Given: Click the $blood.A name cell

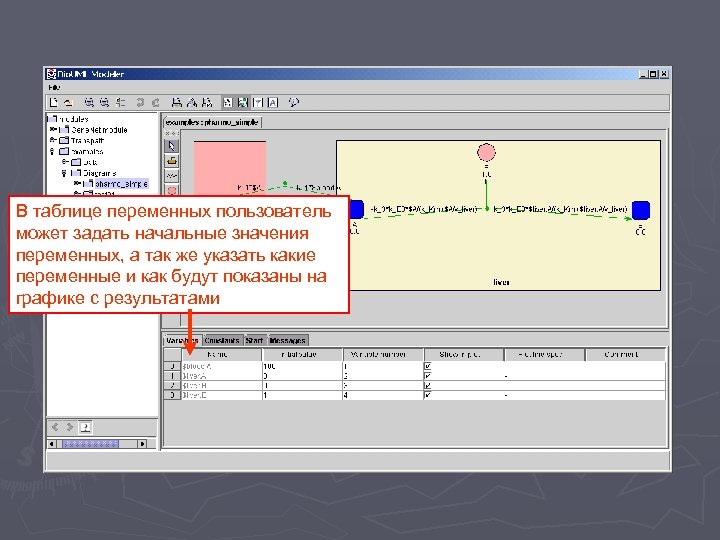Looking at the screenshot, I should [x=221, y=366].
